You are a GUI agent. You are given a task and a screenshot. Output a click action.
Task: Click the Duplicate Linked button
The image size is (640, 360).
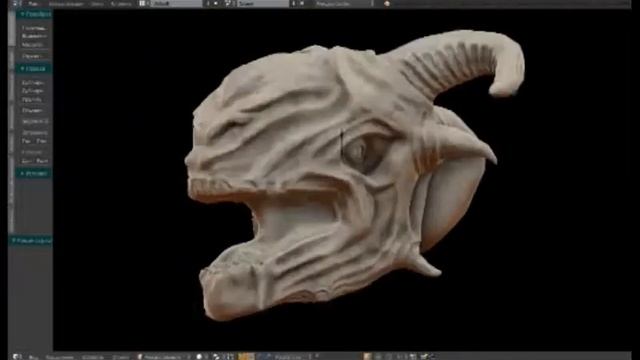[x=34, y=91]
